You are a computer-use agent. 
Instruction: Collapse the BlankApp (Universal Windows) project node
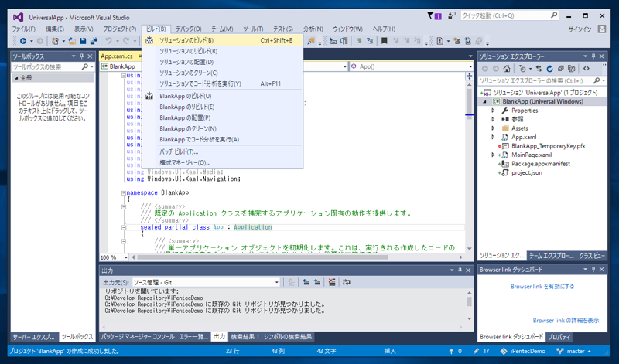coord(485,102)
